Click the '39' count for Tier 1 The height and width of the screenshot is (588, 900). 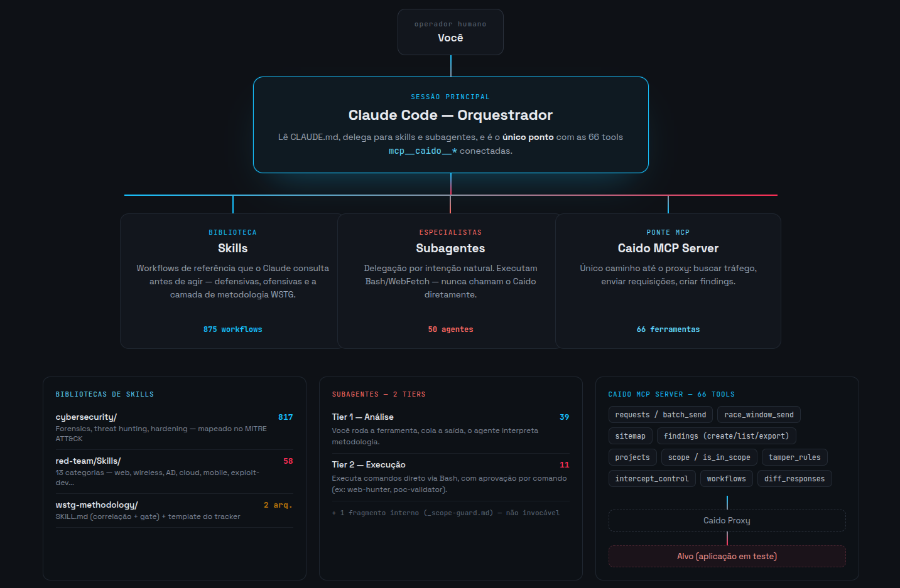(x=565, y=417)
